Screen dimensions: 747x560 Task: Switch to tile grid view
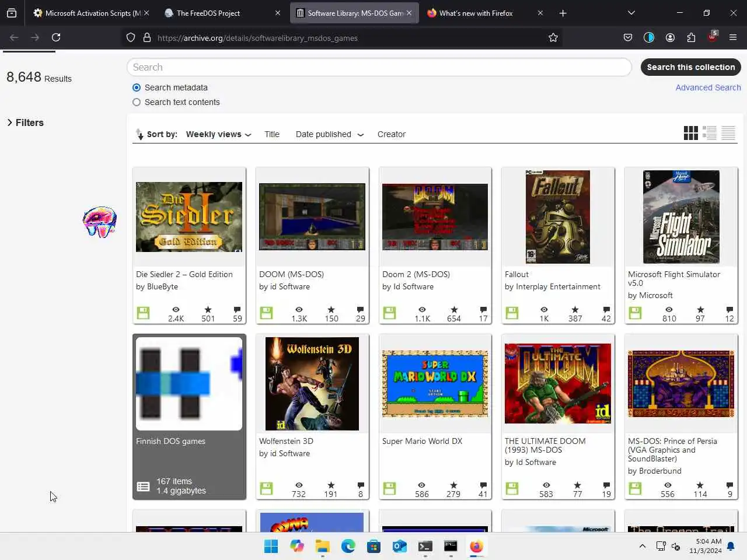[690, 133]
